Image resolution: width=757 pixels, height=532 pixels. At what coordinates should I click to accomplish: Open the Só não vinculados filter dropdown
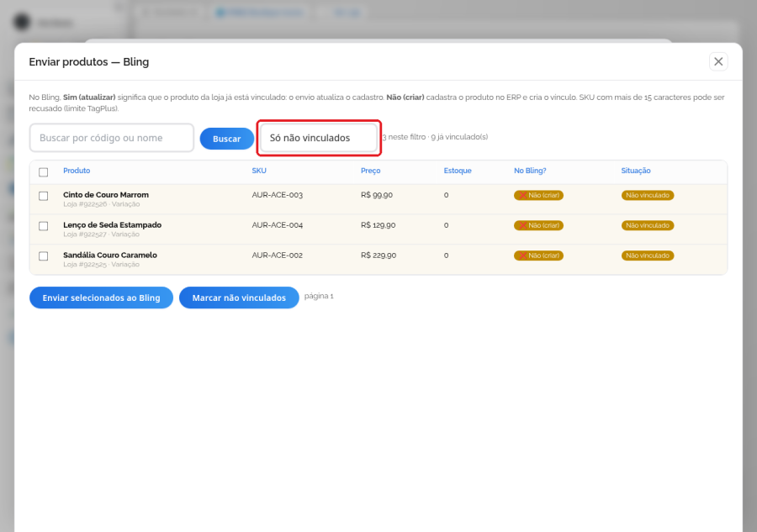click(319, 138)
